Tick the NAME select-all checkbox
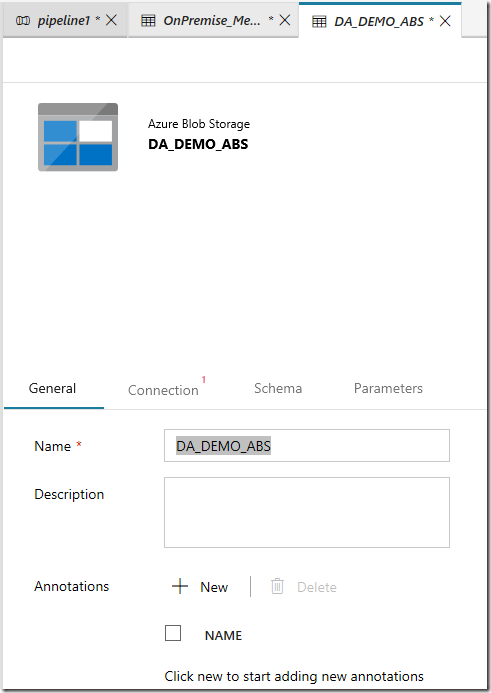 (173, 633)
